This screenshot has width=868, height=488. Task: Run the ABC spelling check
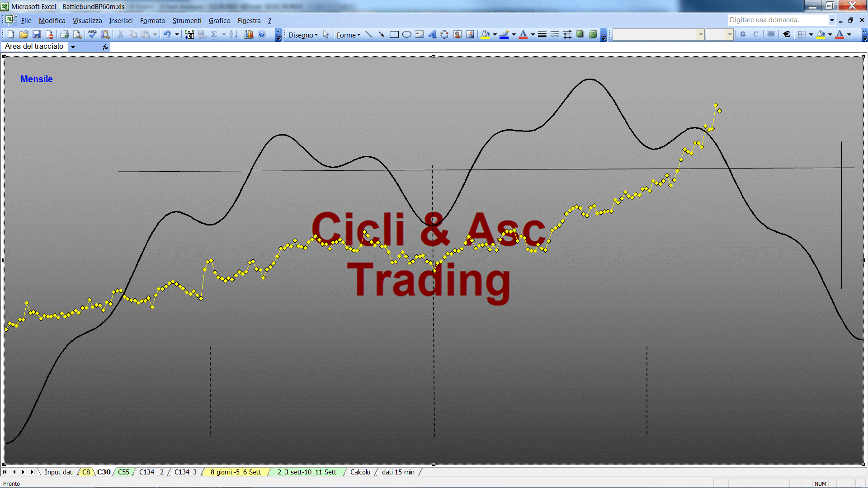93,34
